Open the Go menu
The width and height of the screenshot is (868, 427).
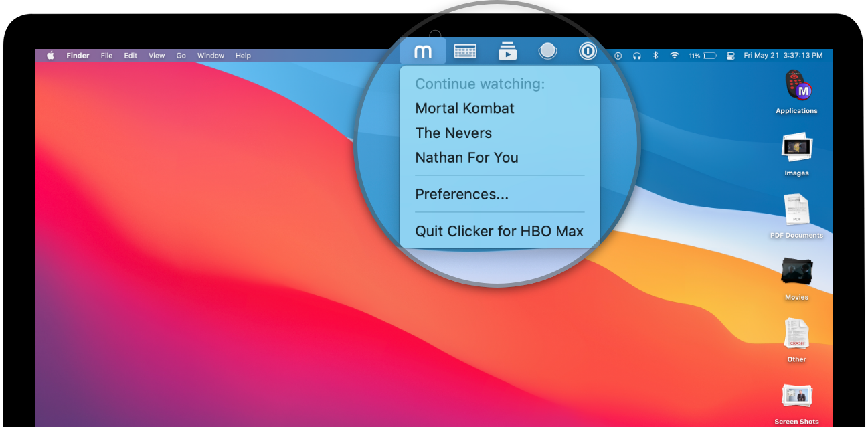click(181, 56)
